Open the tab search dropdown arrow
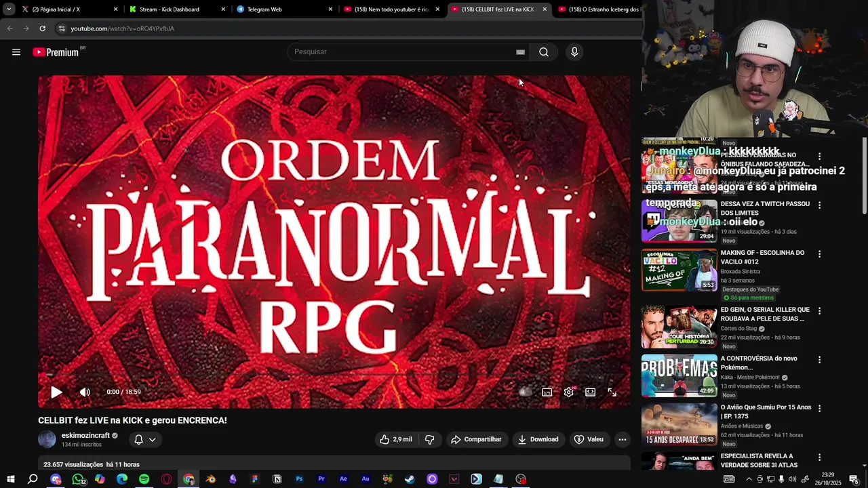 tap(9, 9)
